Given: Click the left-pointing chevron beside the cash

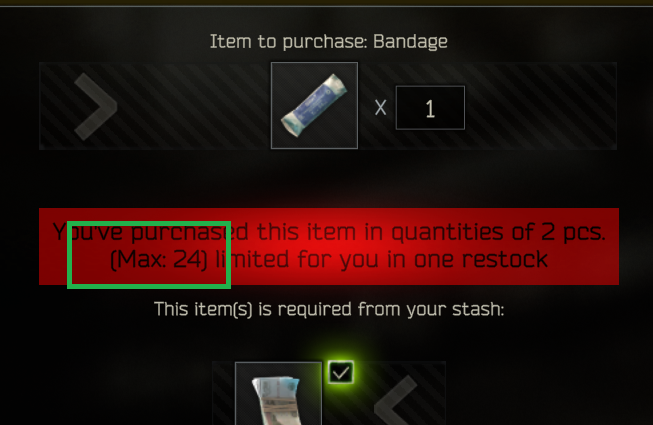Looking at the screenshot, I should click(396, 400).
